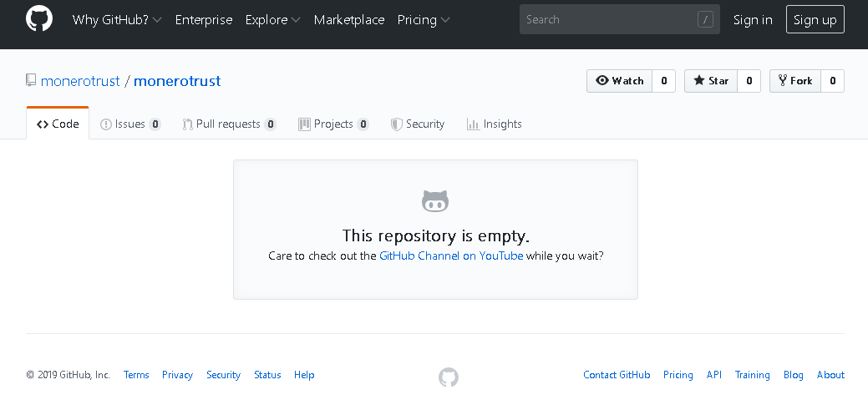The height and width of the screenshot is (415, 868).
Task: Open Contact GitHub footer link
Action: [617, 375]
